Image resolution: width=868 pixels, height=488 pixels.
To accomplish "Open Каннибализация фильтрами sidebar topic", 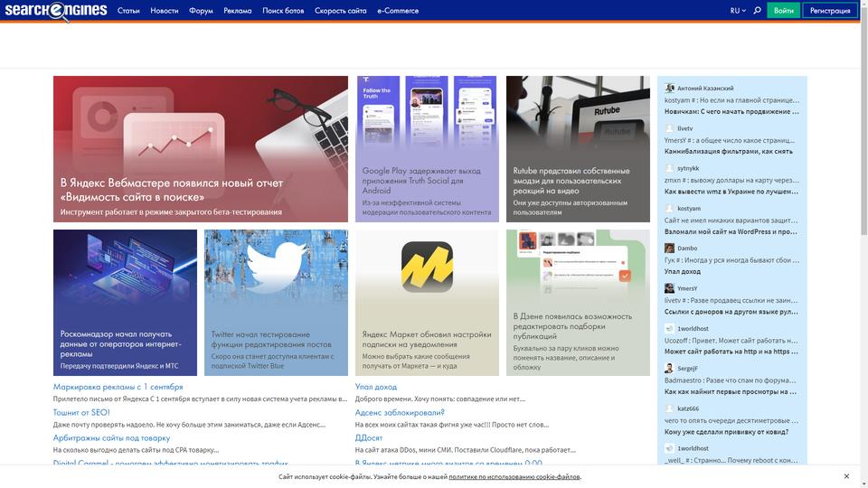I will pyautogui.click(x=729, y=151).
